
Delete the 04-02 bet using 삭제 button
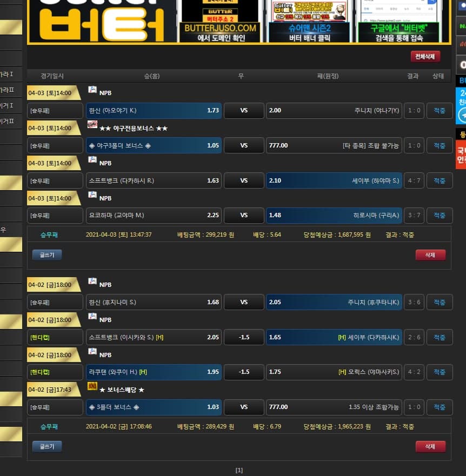[x=430, y=446]
